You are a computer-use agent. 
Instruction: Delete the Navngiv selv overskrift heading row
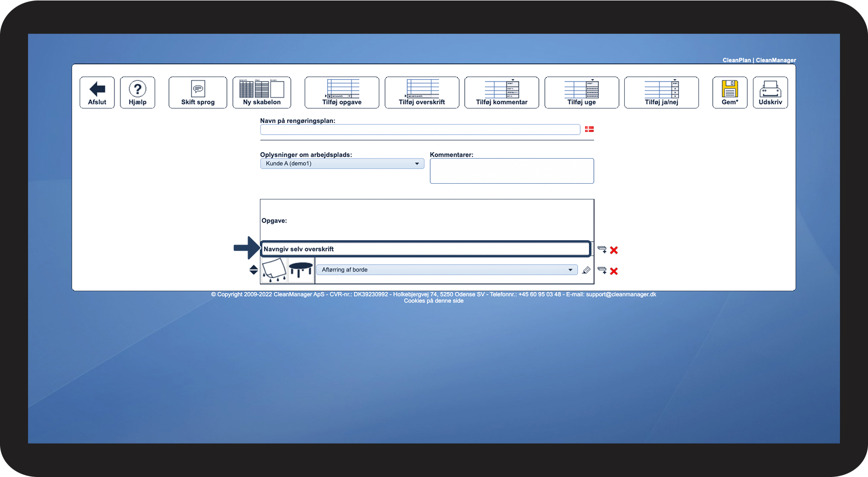coord(614,250)
